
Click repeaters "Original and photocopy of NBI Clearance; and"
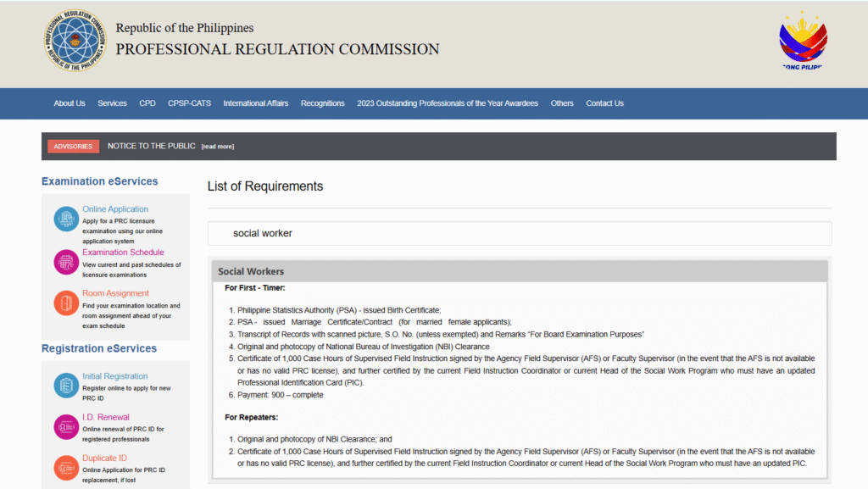314,439
